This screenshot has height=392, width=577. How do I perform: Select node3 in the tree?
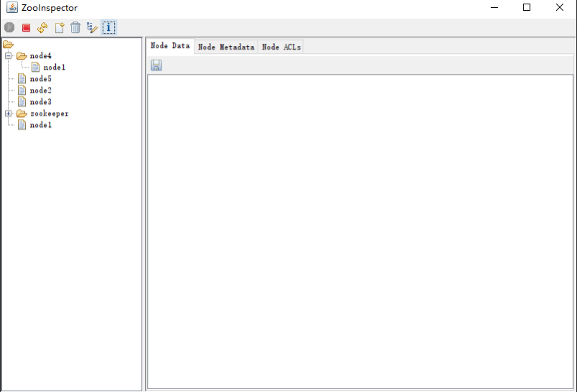pyautogui.click(x=40, y=101)
